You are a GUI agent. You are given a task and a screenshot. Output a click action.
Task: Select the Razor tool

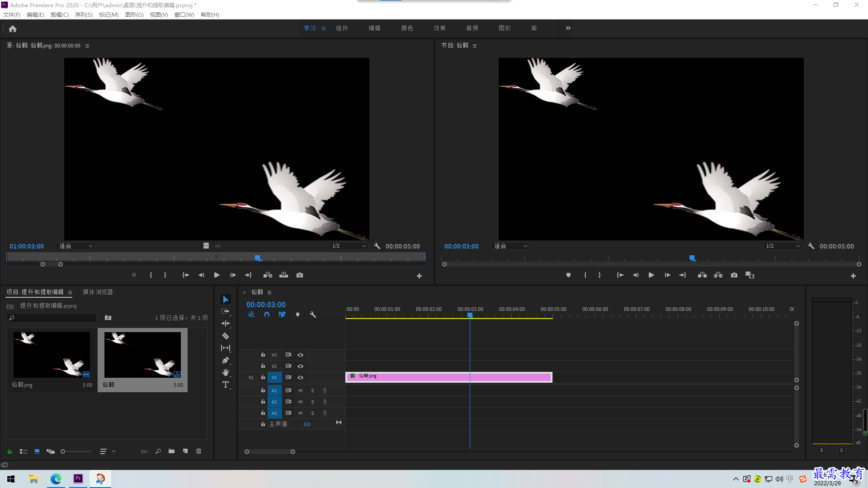point(226,336)
